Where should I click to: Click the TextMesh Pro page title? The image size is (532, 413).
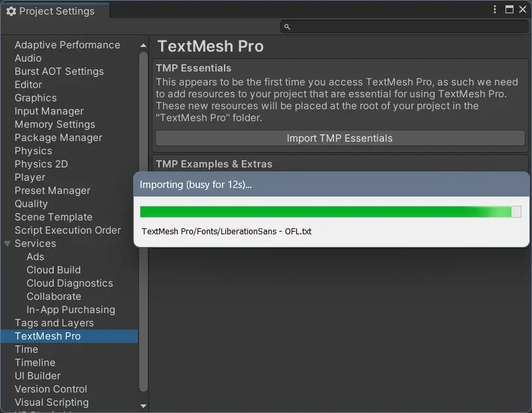[x=211, y=46]
